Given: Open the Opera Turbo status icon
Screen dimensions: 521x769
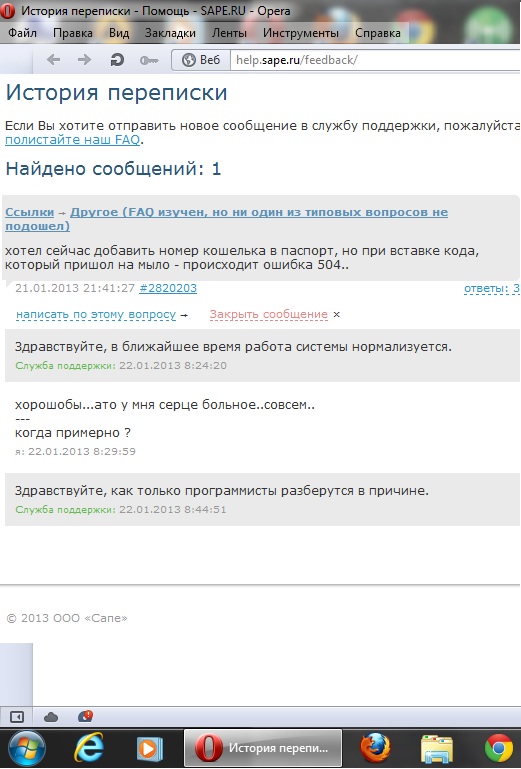Looking at the screenshot, I should click(x=85, y=717).
